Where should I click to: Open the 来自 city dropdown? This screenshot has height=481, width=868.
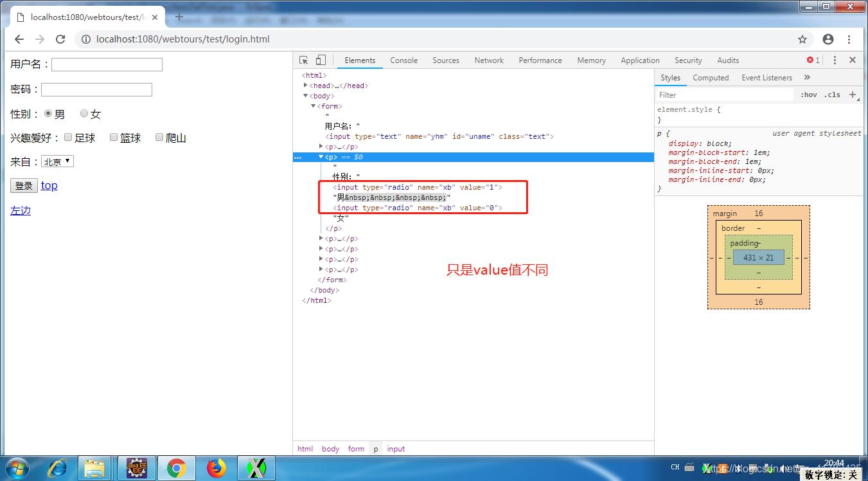coord(58,161)
